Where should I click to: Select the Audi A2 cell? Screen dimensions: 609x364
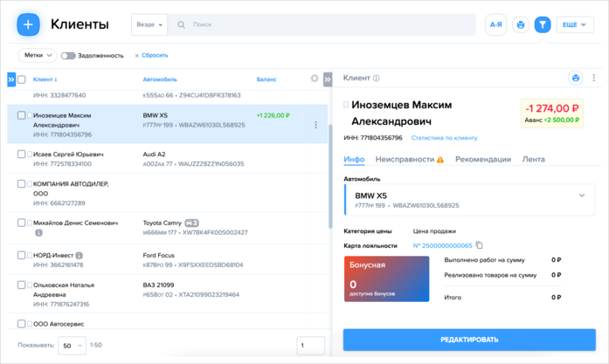coord(154,154)
